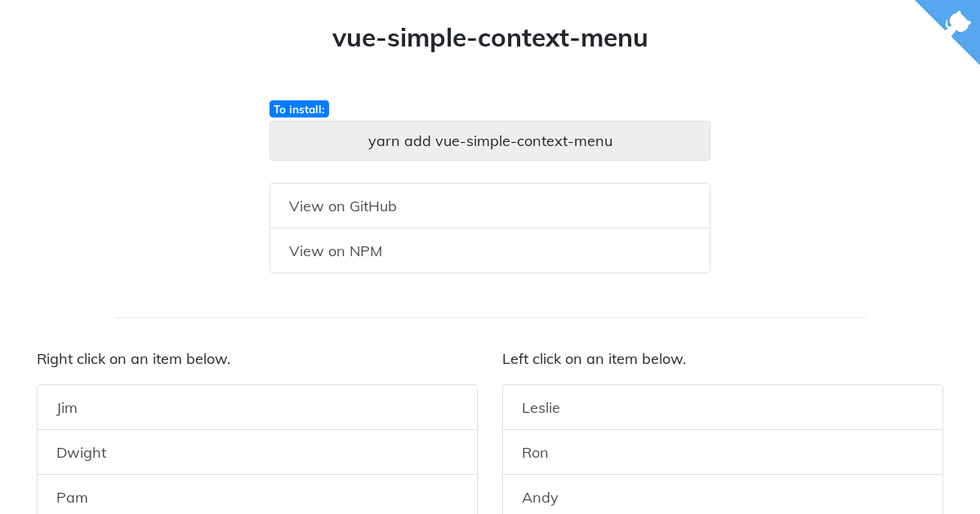
Task: Click the "vue-simple-context-menu" page heading
Action: [x=490, y=38]
